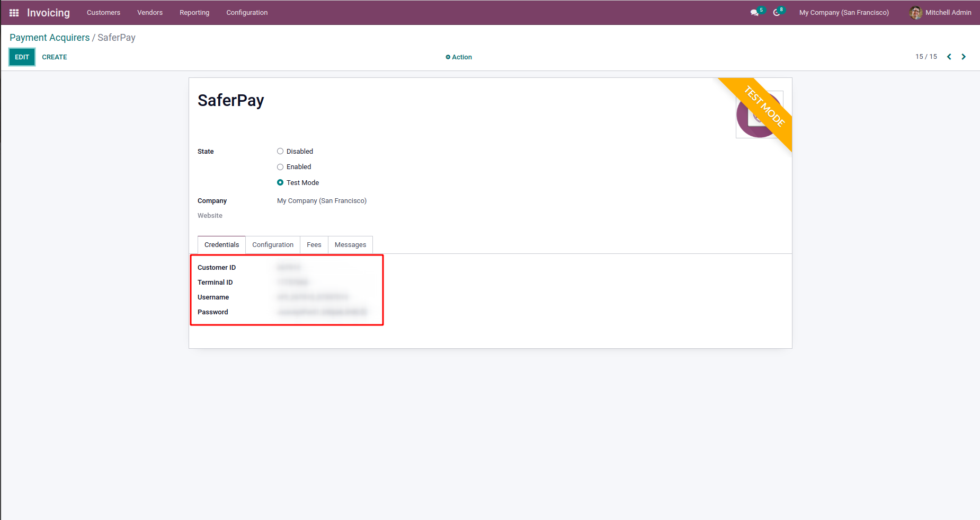This screenshot has width=980, height=520.
Task: Switch to the Configuration tab in form
Action: (273, 245)
